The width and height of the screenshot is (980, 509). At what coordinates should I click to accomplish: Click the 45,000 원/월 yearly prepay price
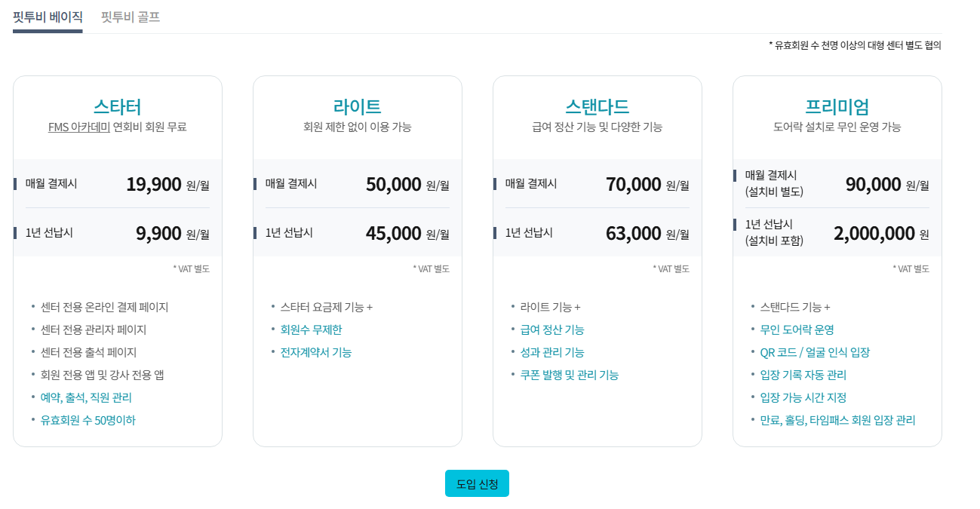[x=407, y=233]
